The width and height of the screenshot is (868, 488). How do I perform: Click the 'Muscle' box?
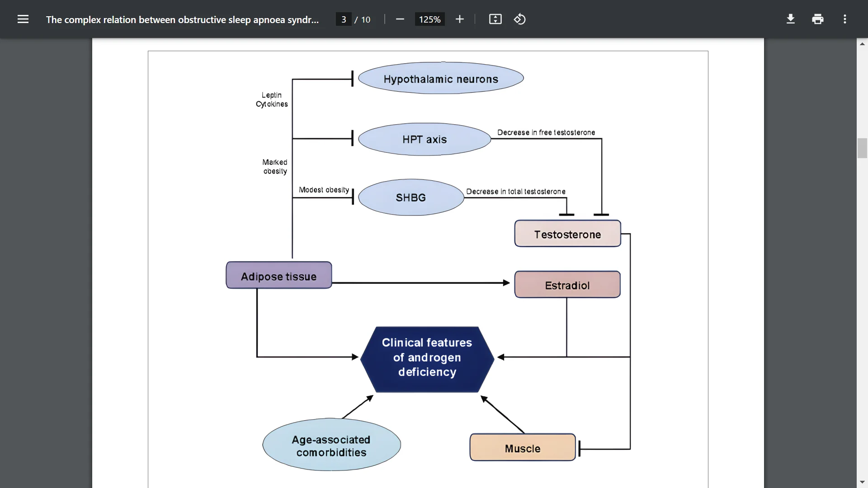click(x=523, y=447)
